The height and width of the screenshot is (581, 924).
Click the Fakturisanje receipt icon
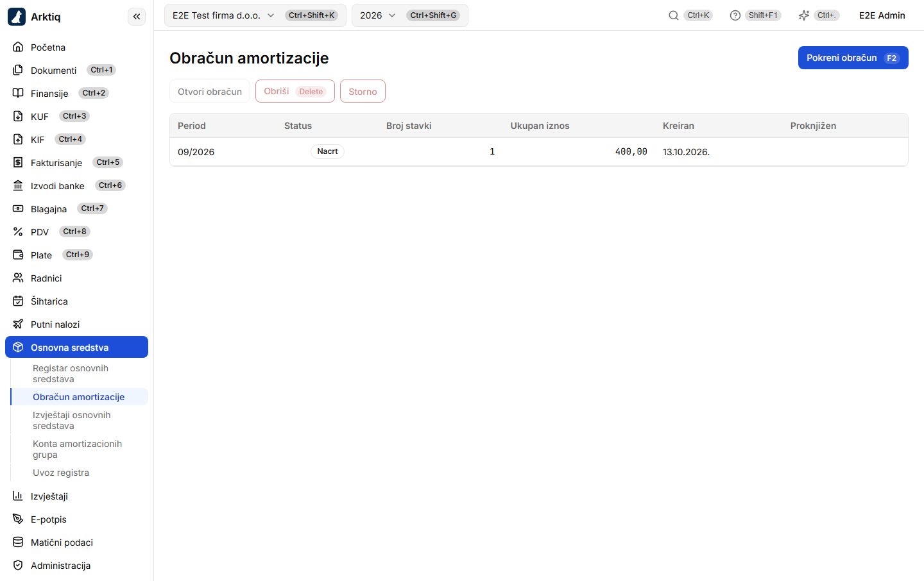tap(18, 162)
